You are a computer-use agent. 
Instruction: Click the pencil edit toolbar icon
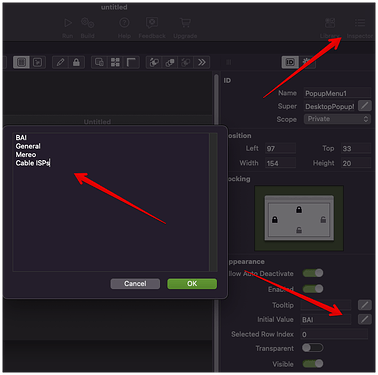pos(60,62)
